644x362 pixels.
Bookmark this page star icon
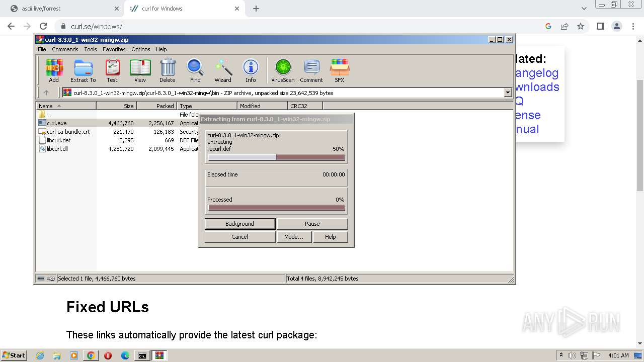(x=581, y=26)
